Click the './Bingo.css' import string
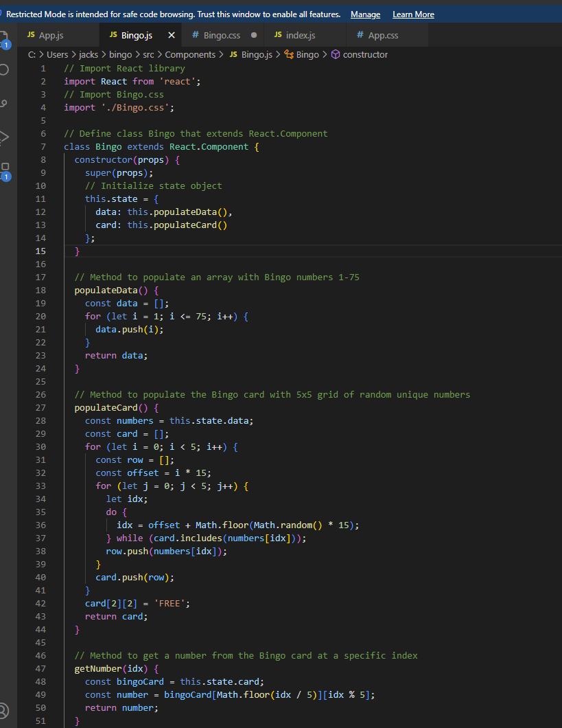The image size is (562, 728). click(x=135, y=107)
